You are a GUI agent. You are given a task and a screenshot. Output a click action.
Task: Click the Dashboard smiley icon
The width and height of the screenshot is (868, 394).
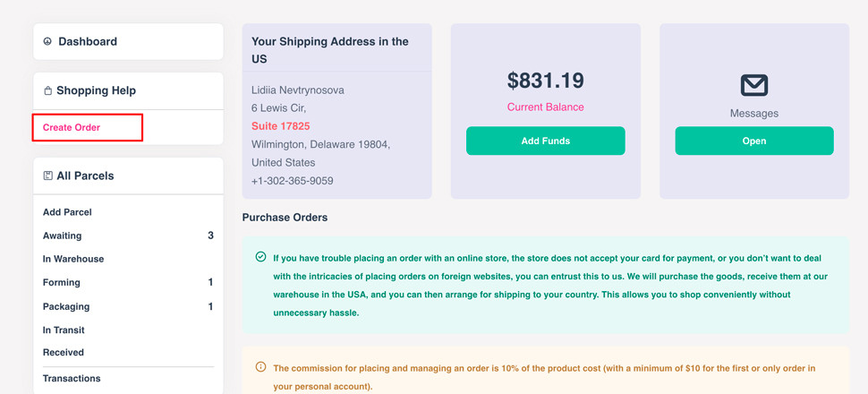(x=48, y=42)
